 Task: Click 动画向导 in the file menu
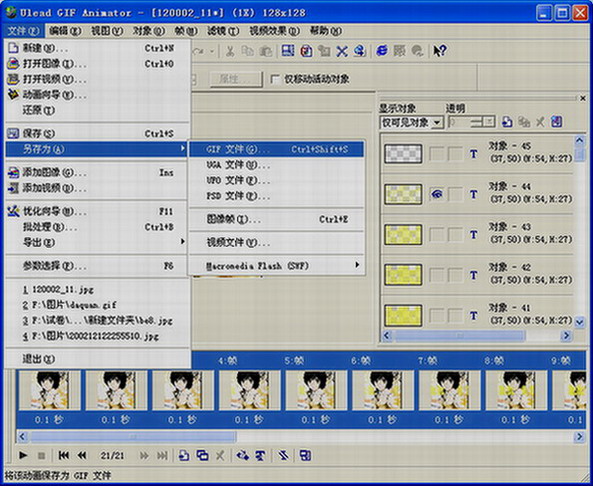[97, 95]
